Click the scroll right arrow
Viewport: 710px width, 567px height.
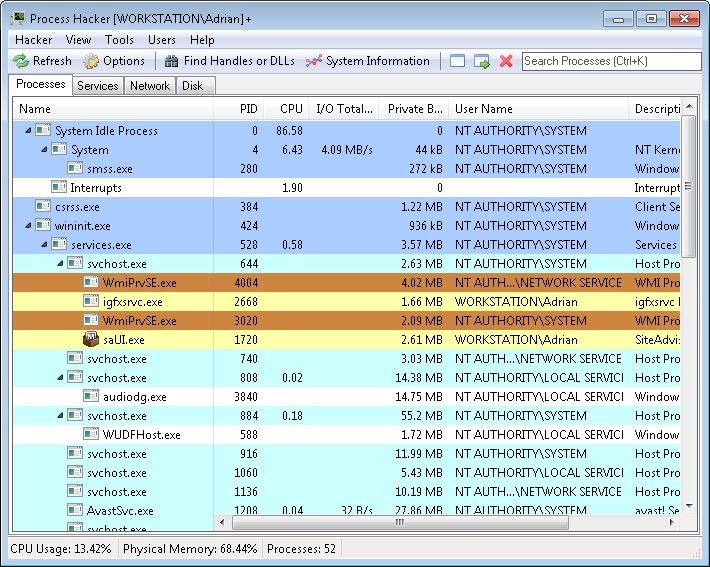(x=672, y=522)
